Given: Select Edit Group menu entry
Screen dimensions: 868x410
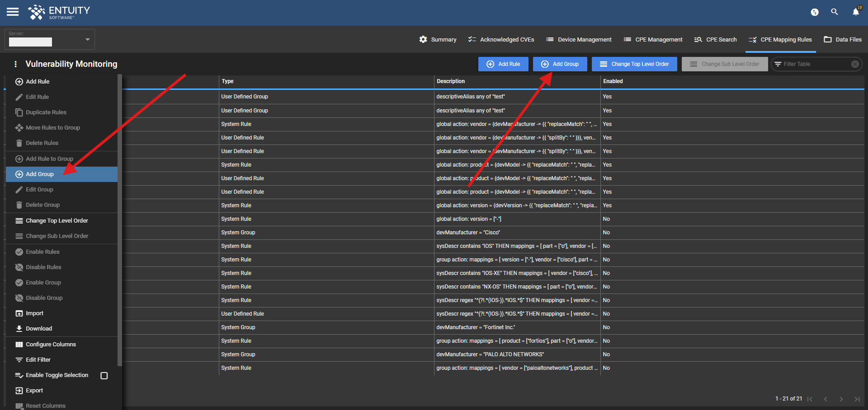Looking at the screenshot, I should (61, 190).
